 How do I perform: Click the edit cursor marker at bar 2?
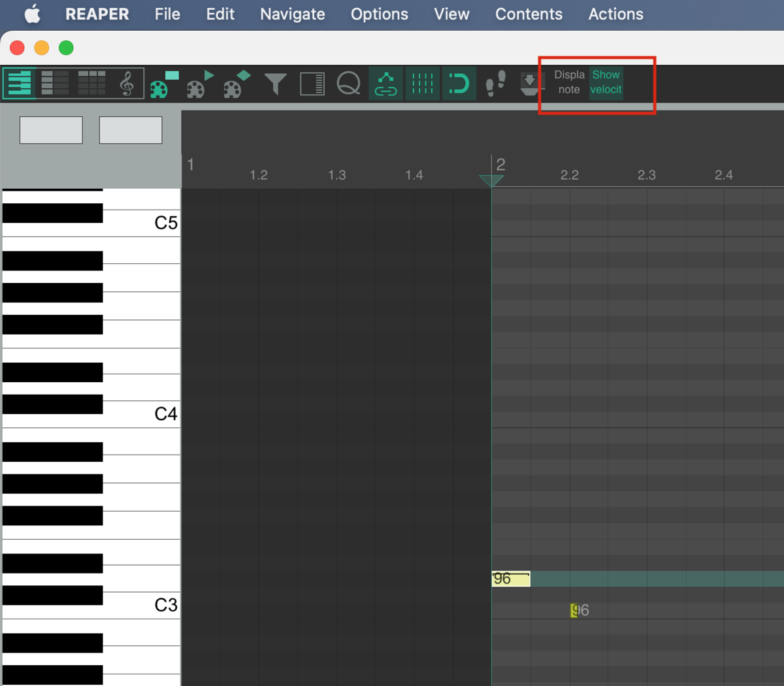(x=491, y=180)
